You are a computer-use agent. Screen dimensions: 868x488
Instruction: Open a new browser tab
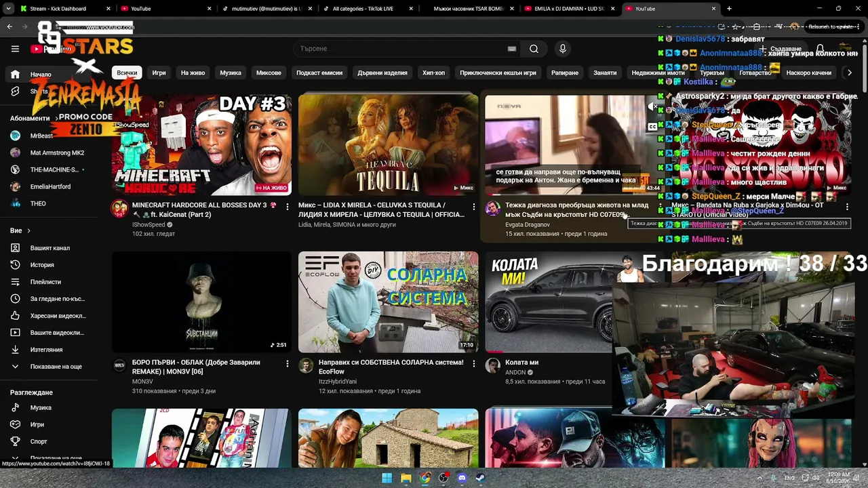pyautogui.click(x=729, y=9)
